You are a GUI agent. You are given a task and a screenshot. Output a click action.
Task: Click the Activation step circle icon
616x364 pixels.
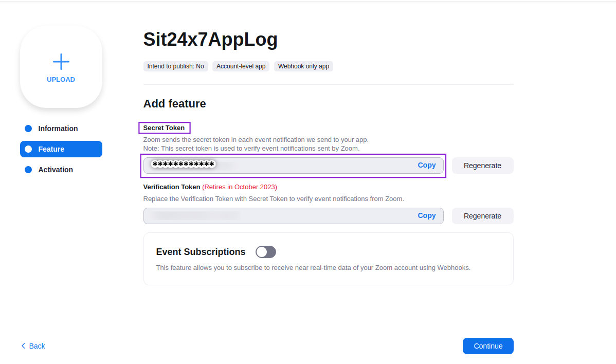28,170
